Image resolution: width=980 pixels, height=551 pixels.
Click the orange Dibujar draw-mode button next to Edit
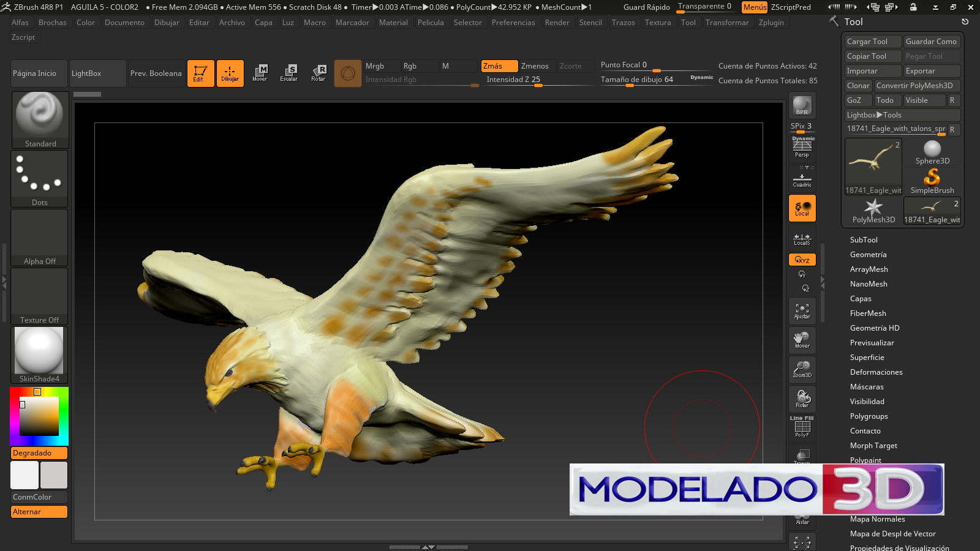[x=230, y=73]
